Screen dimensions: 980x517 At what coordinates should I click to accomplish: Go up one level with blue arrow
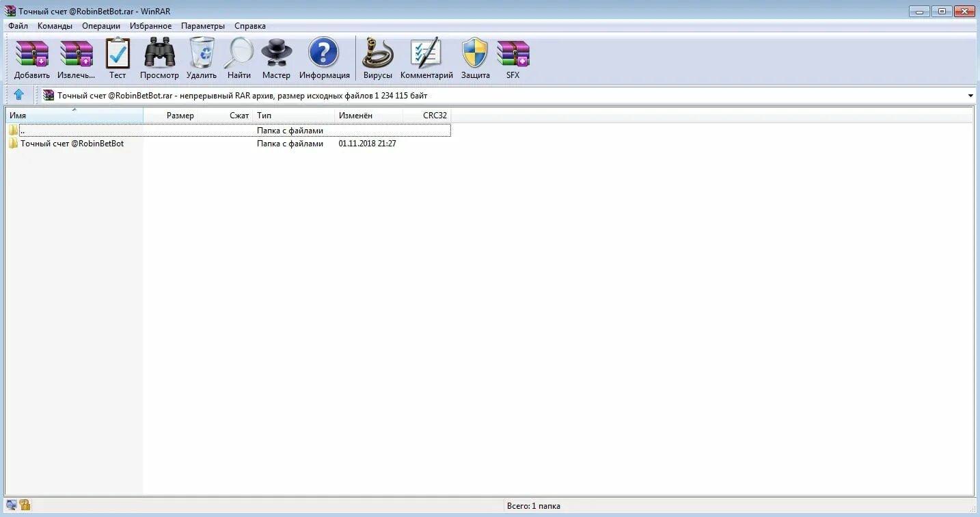click(x=18, y=95)
